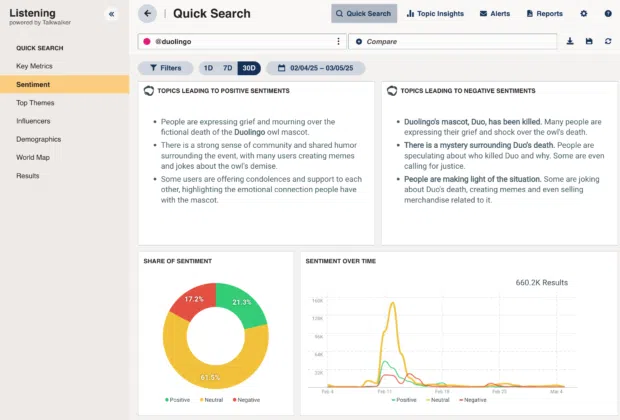Click the AI icon beside Topics Leading to Positive Sentiments
The image size is (620, 420).
(x=149, y=91)
